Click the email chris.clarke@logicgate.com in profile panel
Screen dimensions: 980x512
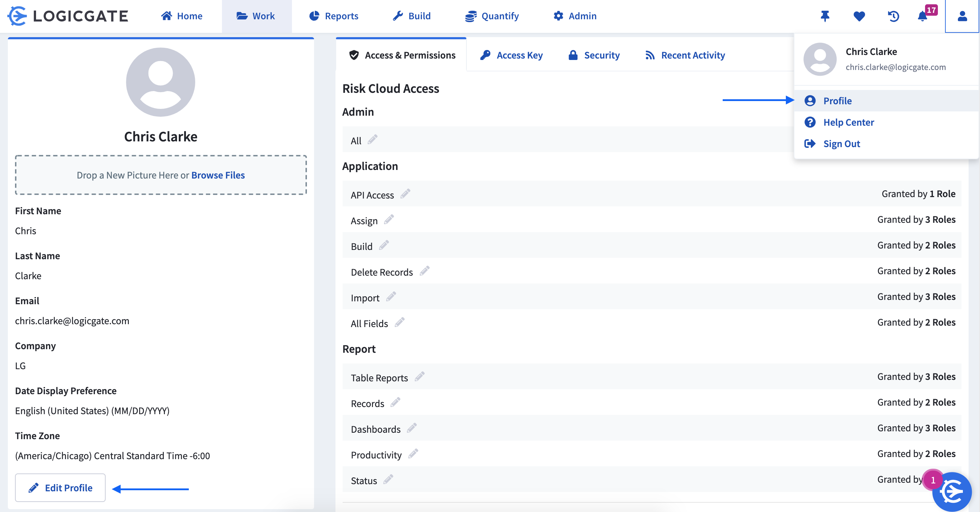(72, 321)
